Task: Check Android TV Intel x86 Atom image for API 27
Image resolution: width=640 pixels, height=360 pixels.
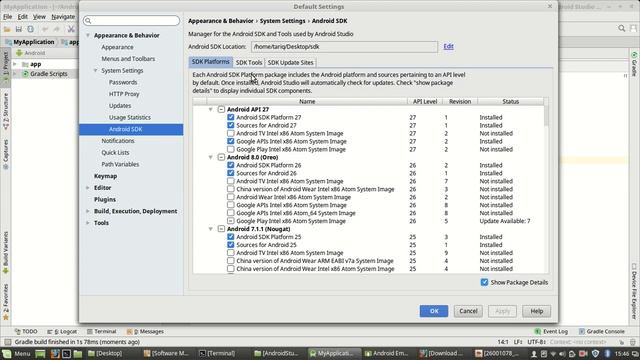Action: tap(231, 133)
